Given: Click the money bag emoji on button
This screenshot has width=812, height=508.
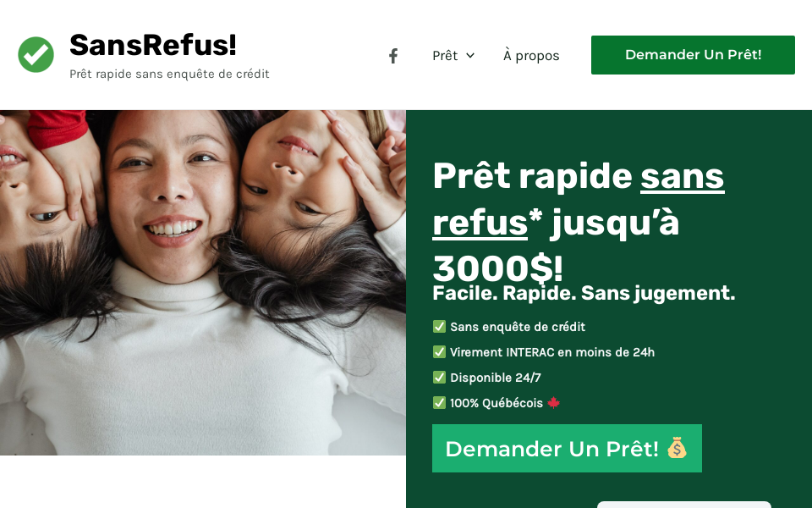Looking at the screenshot, I should pos(677,447).
